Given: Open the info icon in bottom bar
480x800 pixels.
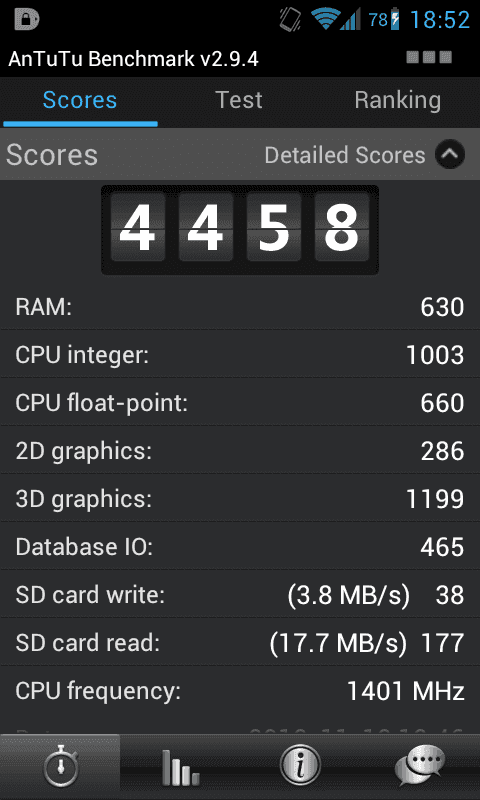Looking at the screenshot, I should (x=300, y=767).
